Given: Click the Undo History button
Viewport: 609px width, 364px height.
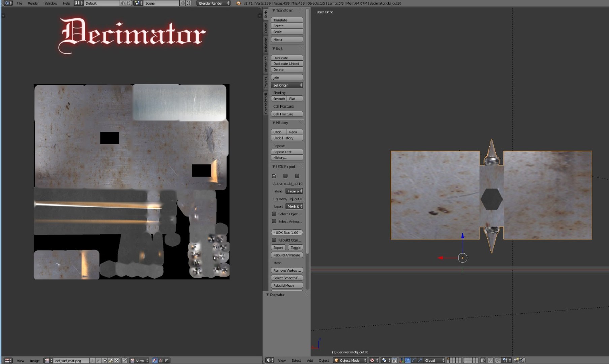Looking at the screenshot, I should click(287, 138).
